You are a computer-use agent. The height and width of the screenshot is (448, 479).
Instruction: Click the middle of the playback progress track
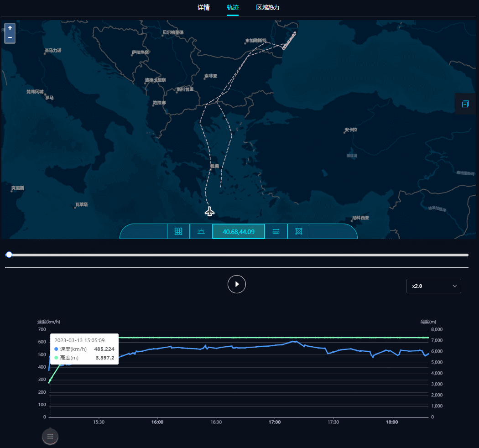[237, 255]
